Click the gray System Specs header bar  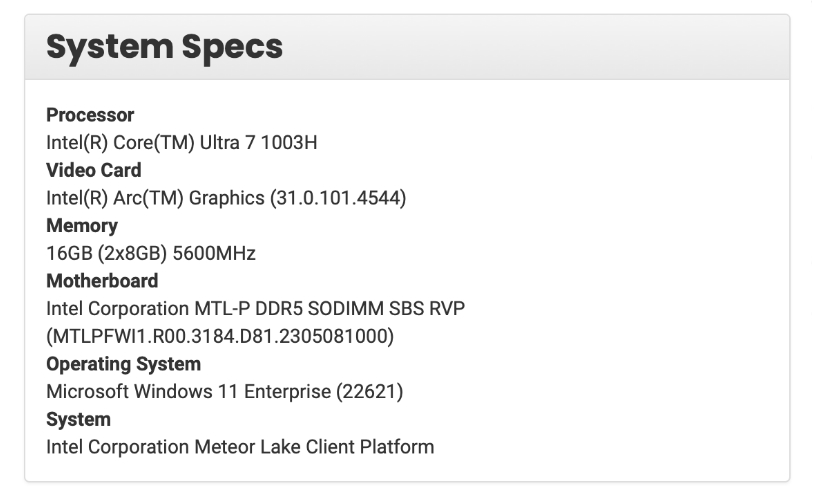pyautogui.click(x=407, y=47)
